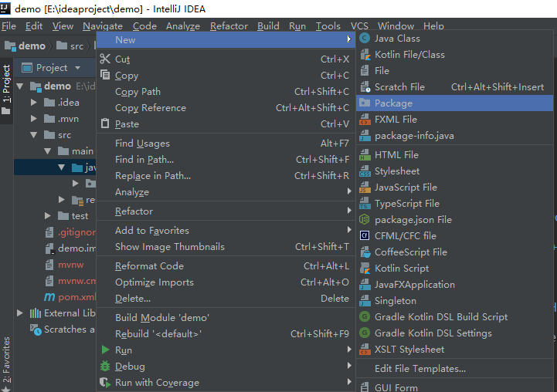Open the Refactor submenu in context menu
Screen dimensions: 557x392
pyautogui.click(x=226, y=211)
